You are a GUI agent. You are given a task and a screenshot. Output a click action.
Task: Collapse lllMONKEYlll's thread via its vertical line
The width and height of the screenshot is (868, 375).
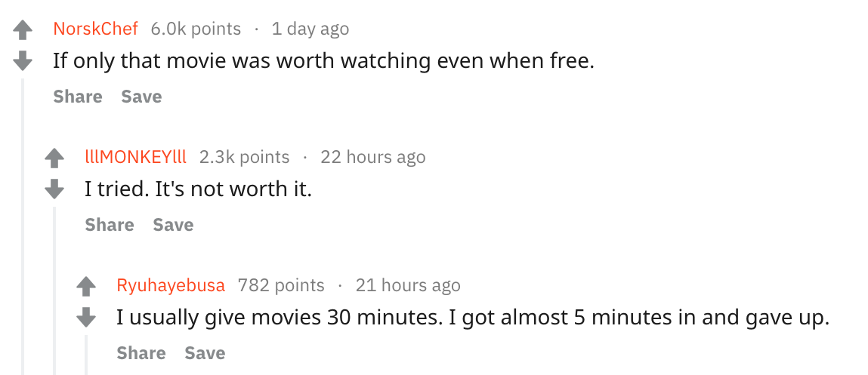54,294
